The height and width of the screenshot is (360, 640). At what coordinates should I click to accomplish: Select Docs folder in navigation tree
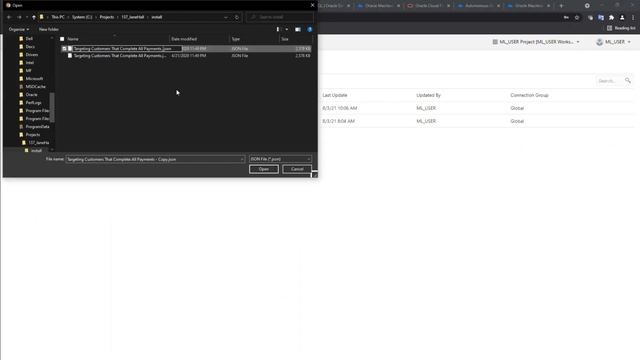click(x=30, y=47)
